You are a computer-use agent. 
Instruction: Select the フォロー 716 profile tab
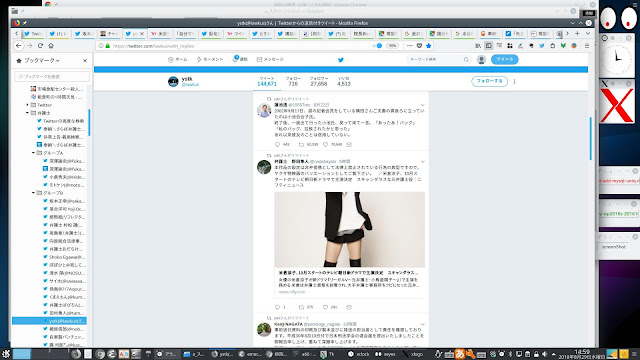(x=293, y=81)
